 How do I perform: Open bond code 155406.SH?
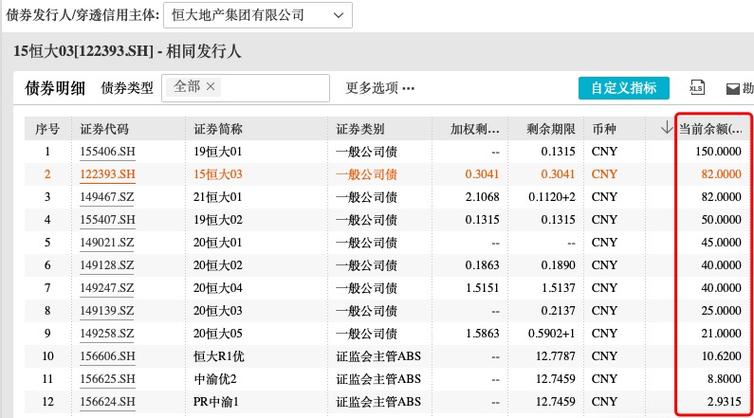tap(108, 152)
